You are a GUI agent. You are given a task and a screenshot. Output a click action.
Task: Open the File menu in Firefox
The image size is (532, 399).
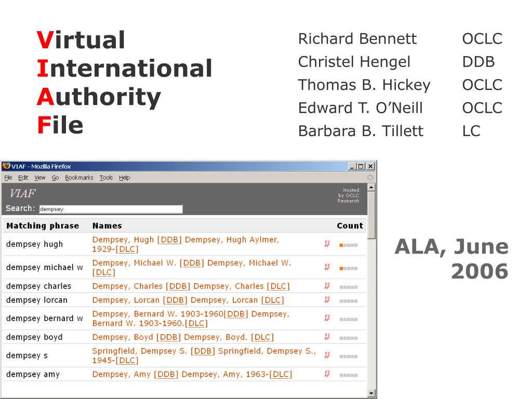[x=8, y=178]
